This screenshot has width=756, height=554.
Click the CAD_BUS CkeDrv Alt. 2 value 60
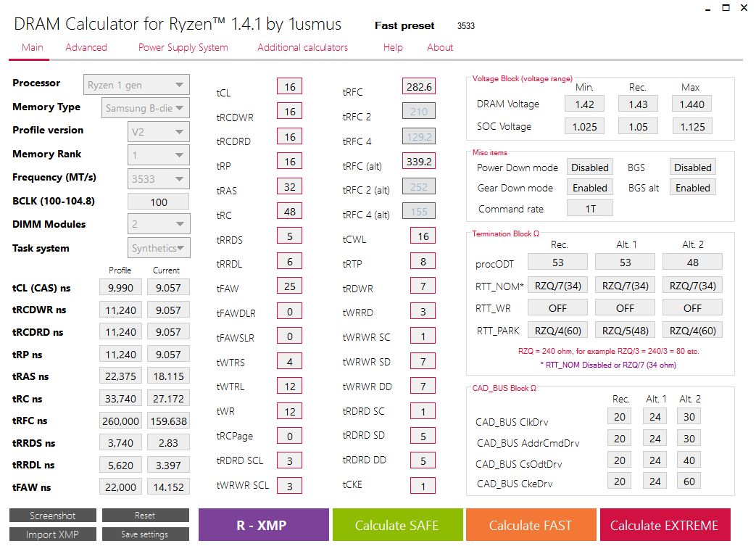(689, 481)
